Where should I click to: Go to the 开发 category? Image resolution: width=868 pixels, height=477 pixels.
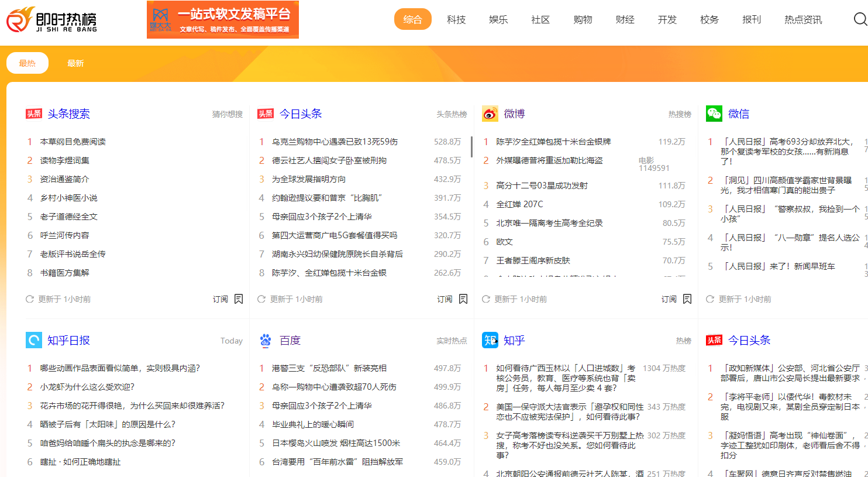tap(667, 20)
